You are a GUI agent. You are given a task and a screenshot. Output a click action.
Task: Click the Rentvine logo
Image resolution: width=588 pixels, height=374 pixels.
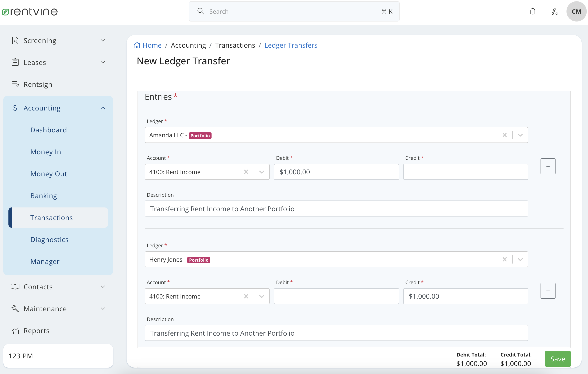pos(30,11)
